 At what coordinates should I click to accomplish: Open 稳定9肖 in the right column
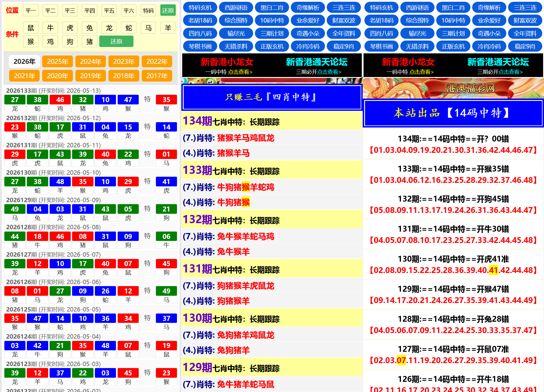pos(525,46)
